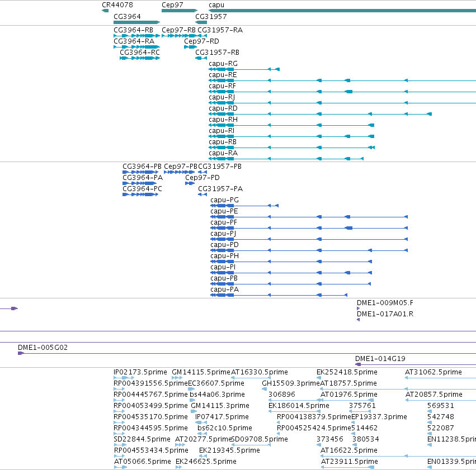Click EST RP004391556.5prime
The image size is (476, 470).
119,390
